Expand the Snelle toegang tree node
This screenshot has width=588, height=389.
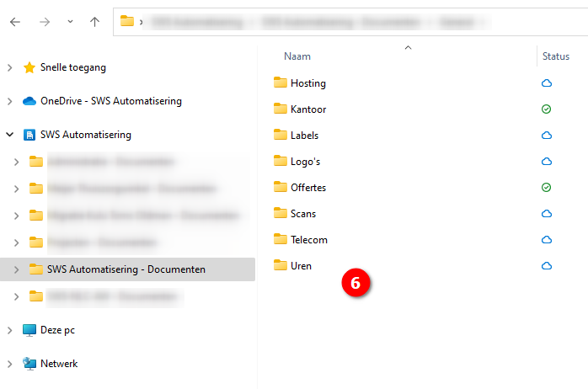[x=9, y=67]
